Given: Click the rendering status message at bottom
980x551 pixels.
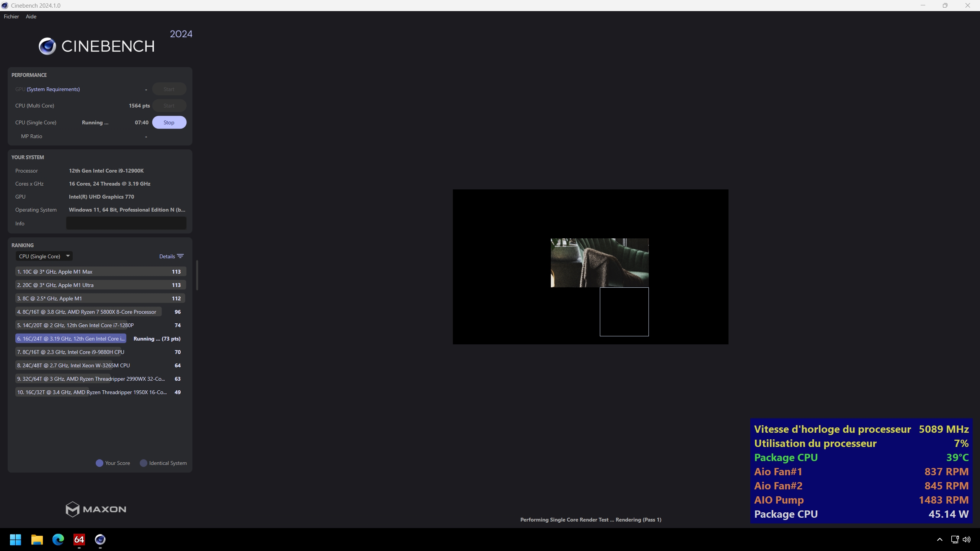Looking at the screenshot, I should (591, 520).
